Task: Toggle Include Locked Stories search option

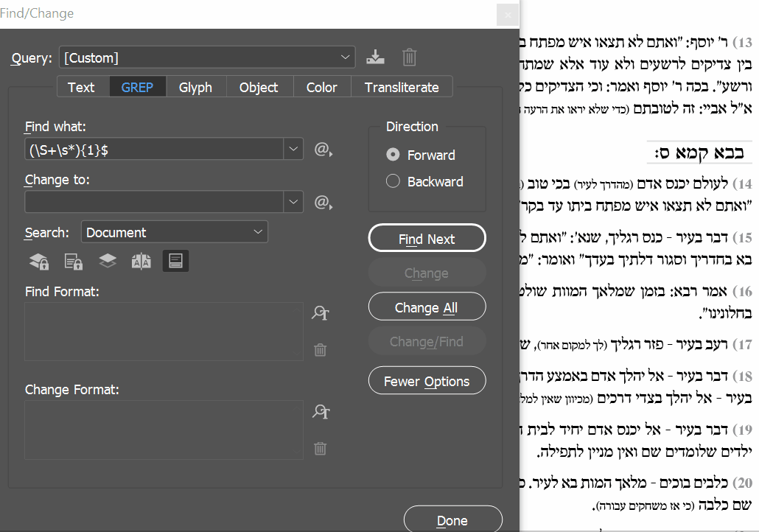Action: point(74,262)
